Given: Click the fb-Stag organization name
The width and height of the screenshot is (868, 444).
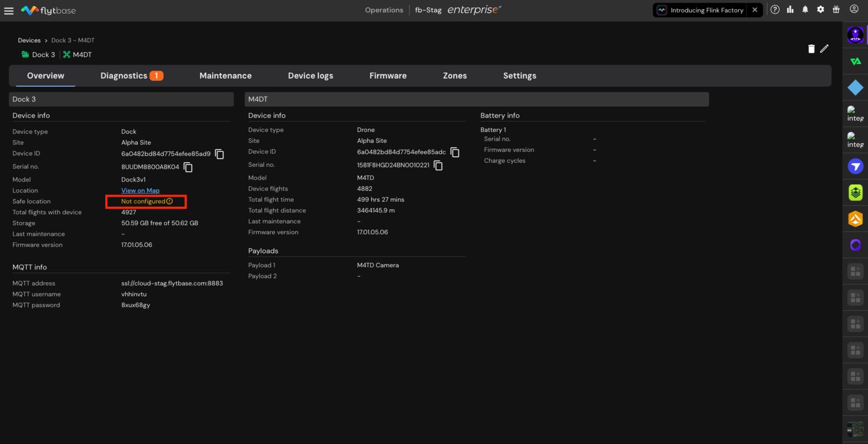Looking at the screenshot, I should click(428, 10).
